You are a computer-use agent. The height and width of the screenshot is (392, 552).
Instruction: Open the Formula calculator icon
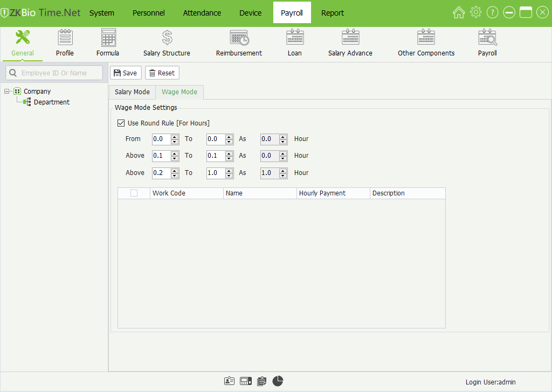pyautogui.click(x=108, y=37)
